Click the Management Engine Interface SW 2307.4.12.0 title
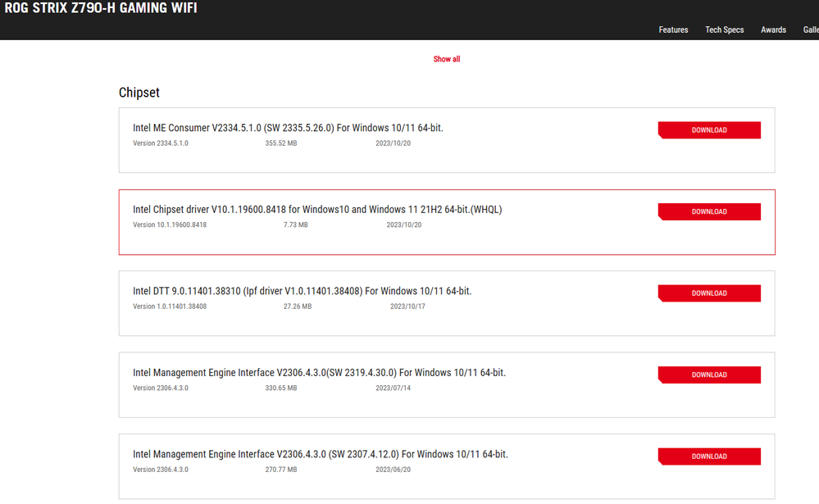The width and height of the screenshot is (819, 504). (x=321, y=454)
